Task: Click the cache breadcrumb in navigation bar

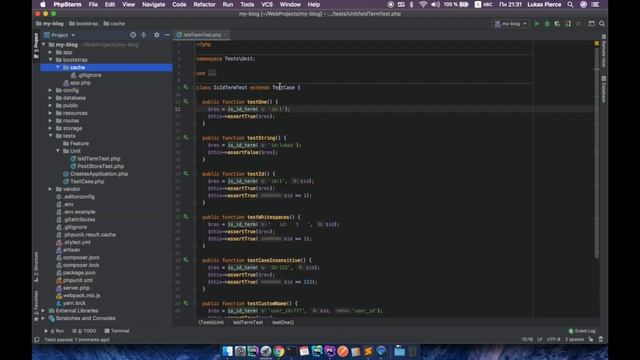Action: click(114, 24)
